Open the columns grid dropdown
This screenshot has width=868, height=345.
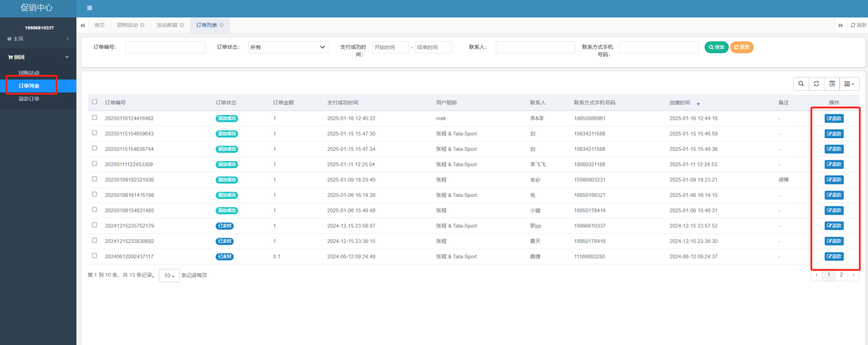pos(849,84)
